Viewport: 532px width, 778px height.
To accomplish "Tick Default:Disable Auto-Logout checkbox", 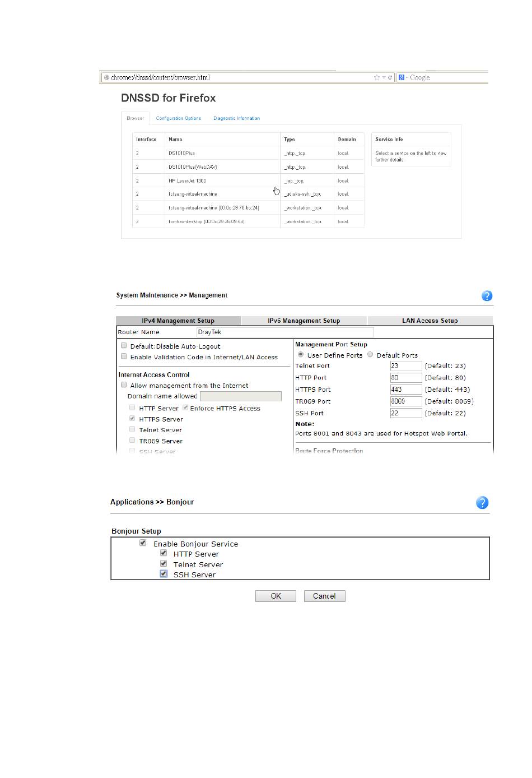I will [x=124, y=346].
